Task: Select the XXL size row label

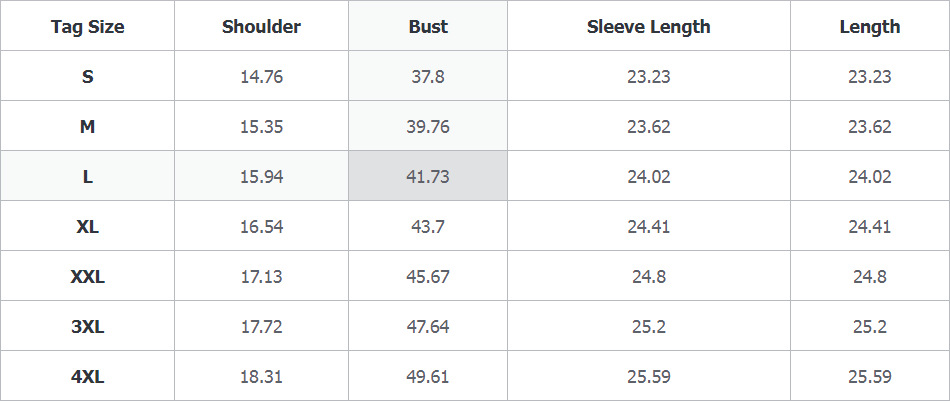Action: (x=88, y=277)
